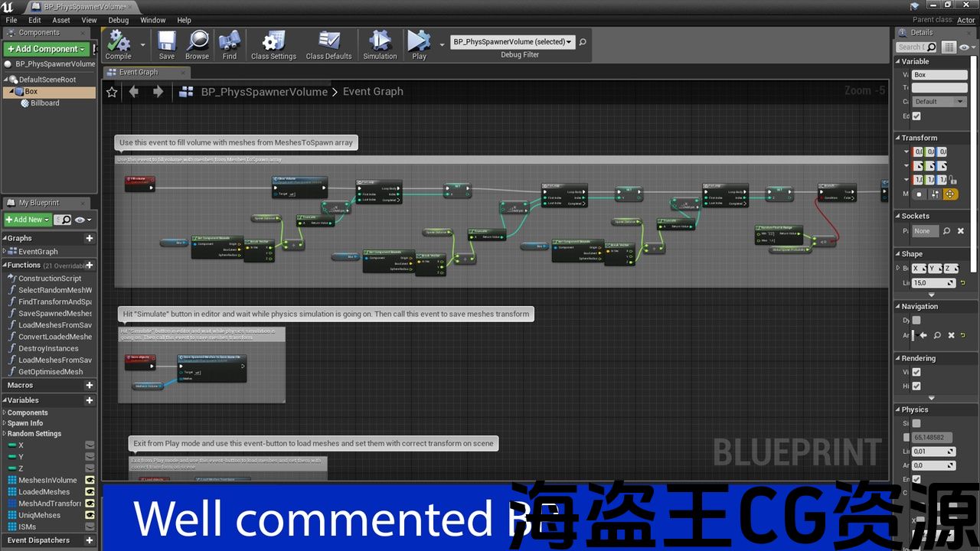
Task: Click the green Add Component button
Action: (x=46, y=49)
